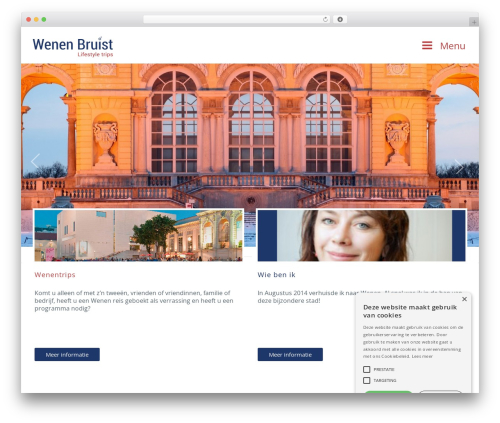
Task: Open the Wie ben ik heading link
Action: [276, 275]
